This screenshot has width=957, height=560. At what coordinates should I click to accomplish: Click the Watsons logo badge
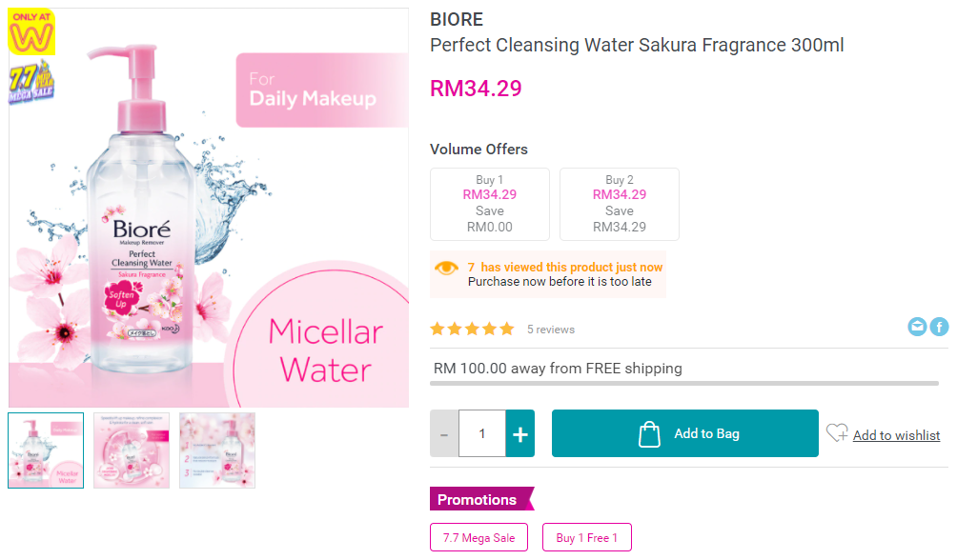[31, 33]
